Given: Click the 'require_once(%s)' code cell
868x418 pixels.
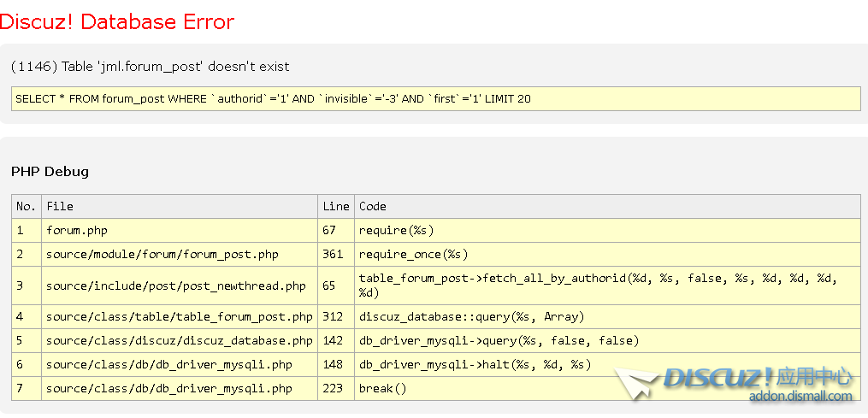Looking at the screenshot, I should [x=607, y=255].
